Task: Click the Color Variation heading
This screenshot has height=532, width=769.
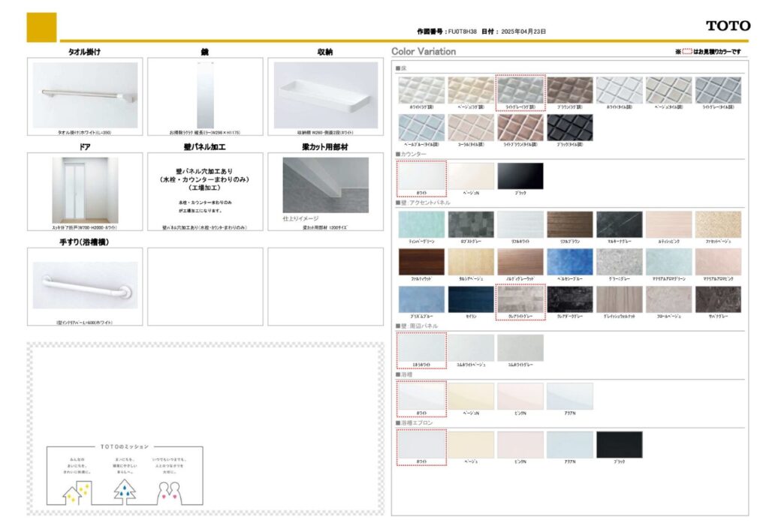Action: 424,52
